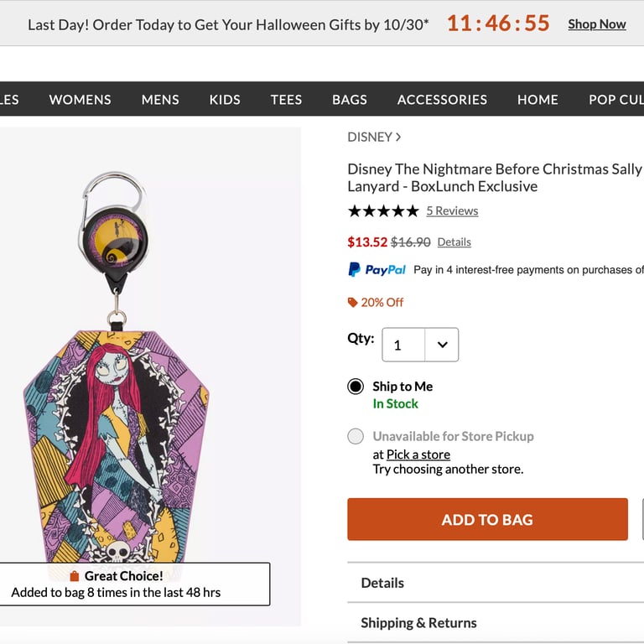Click the Pick a store link
644x644 pixels.
(x=418, y=454)
